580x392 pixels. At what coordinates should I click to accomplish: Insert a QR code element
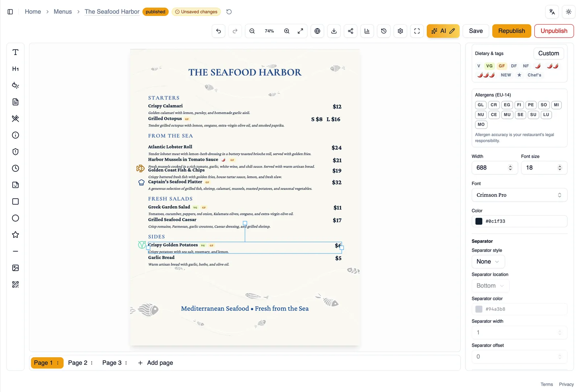[15, 284]
